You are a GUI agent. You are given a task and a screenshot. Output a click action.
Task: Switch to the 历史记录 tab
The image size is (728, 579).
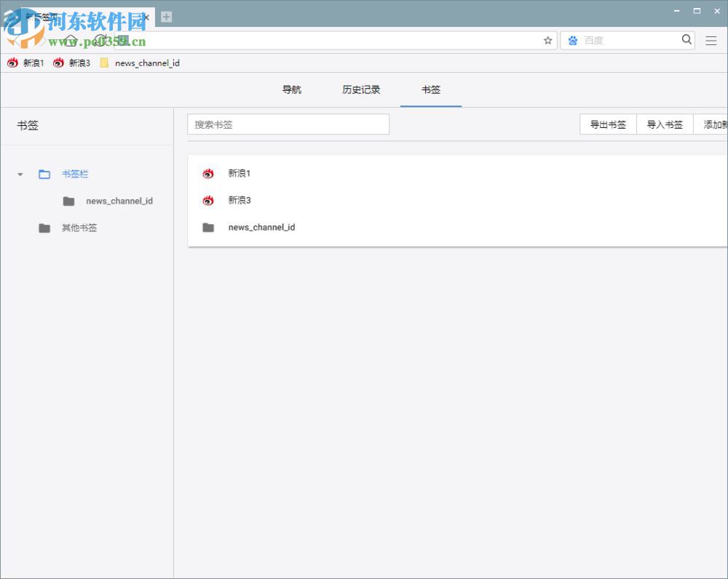pos(361,89)
